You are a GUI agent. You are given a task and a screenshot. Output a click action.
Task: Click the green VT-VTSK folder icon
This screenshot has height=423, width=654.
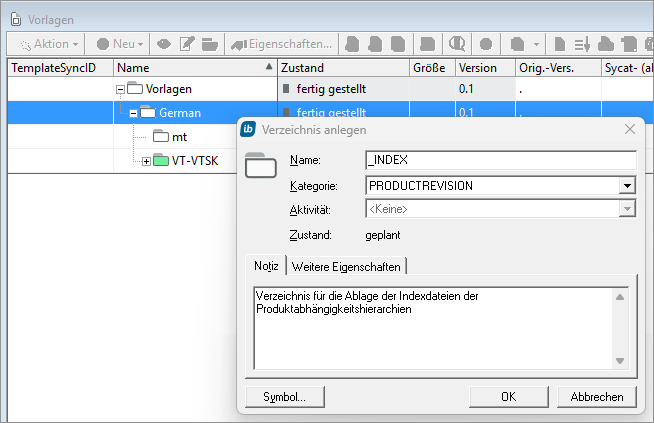click(x=161, y=161)
